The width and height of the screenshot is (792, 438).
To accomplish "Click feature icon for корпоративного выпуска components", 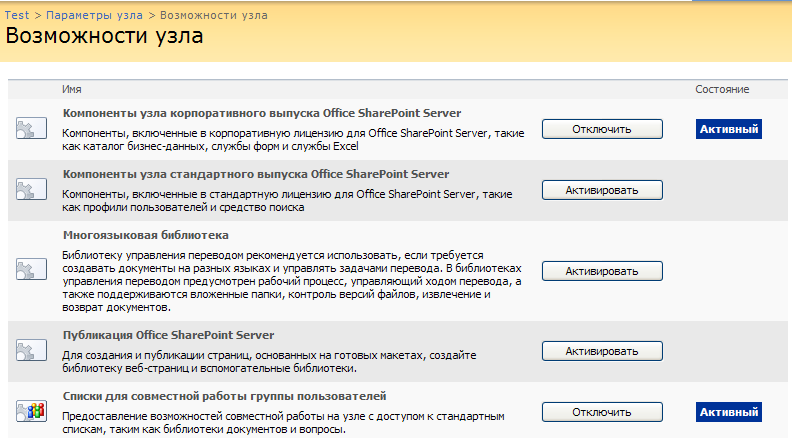I will pyautogui.click(x=31, y=128).
